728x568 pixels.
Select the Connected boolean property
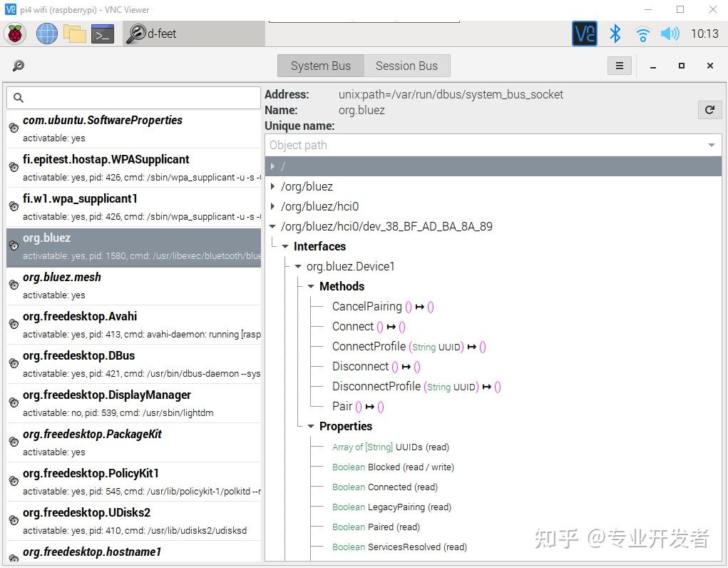385,487
